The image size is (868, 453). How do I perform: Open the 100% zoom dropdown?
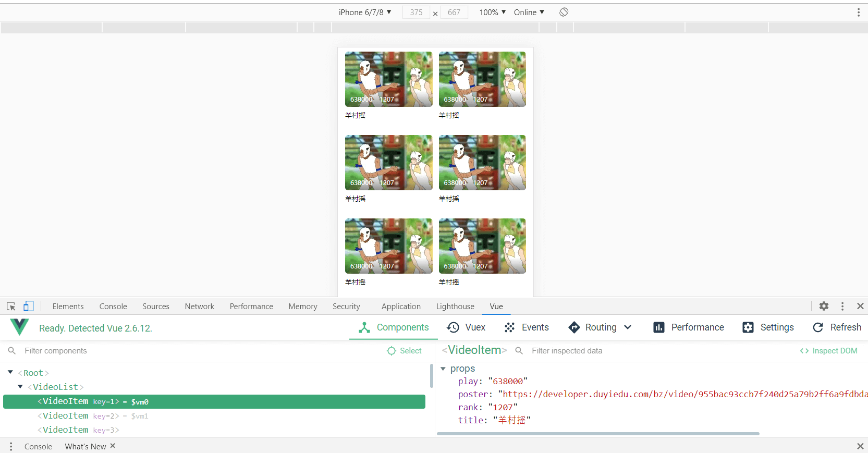point(493,12)
